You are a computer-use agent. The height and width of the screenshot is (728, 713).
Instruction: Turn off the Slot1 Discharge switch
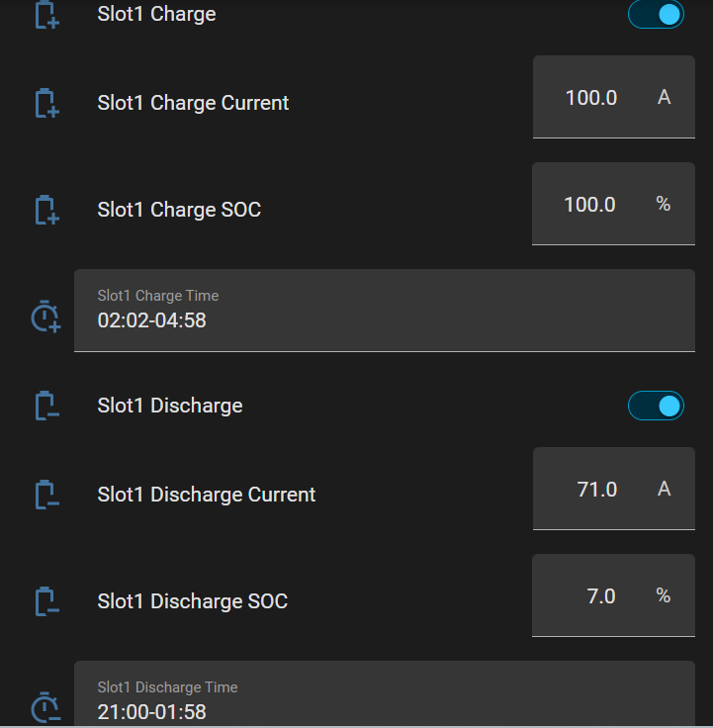pyautogui.click(x=656, y=406)
